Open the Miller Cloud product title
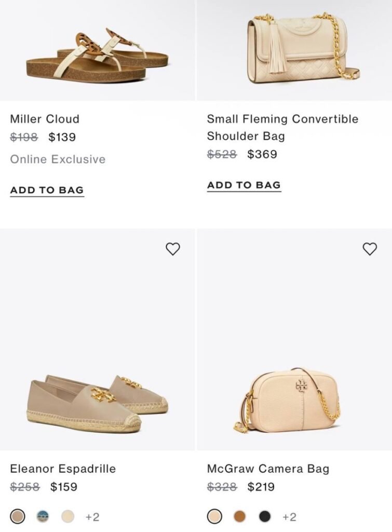392x532 pixels. (45, 119)
